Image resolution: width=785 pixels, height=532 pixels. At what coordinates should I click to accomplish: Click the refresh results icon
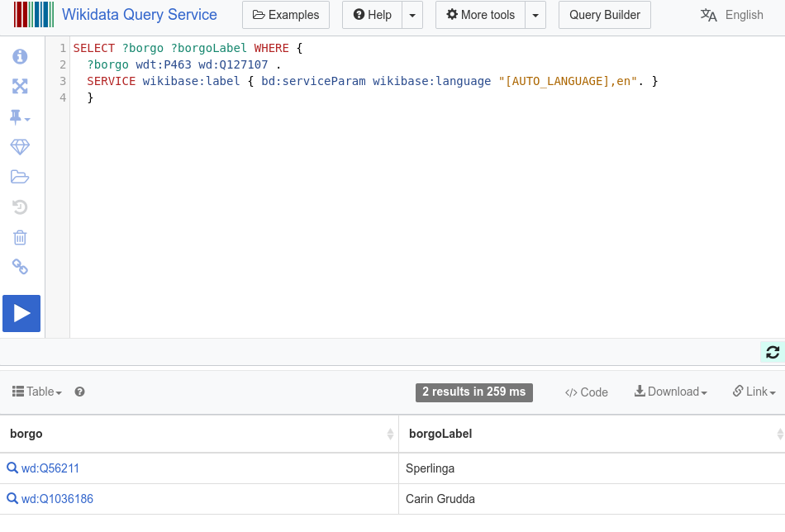773,353
